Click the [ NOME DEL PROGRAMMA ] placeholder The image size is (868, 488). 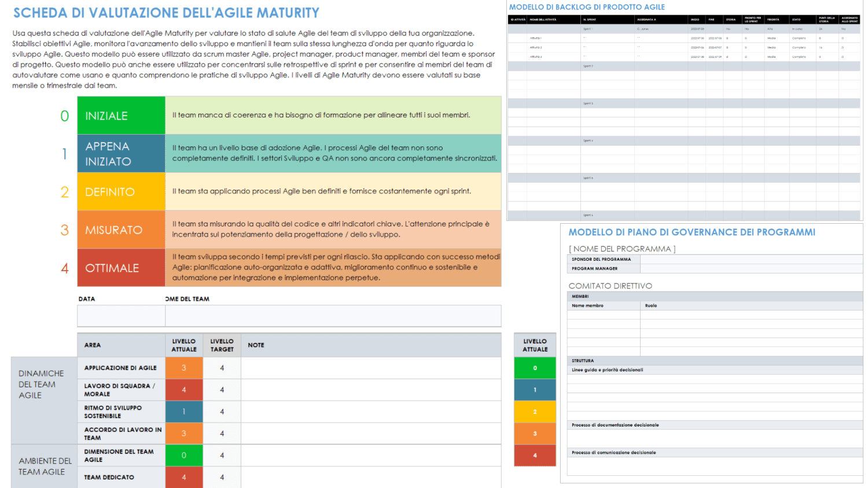[x=622, y=249]
